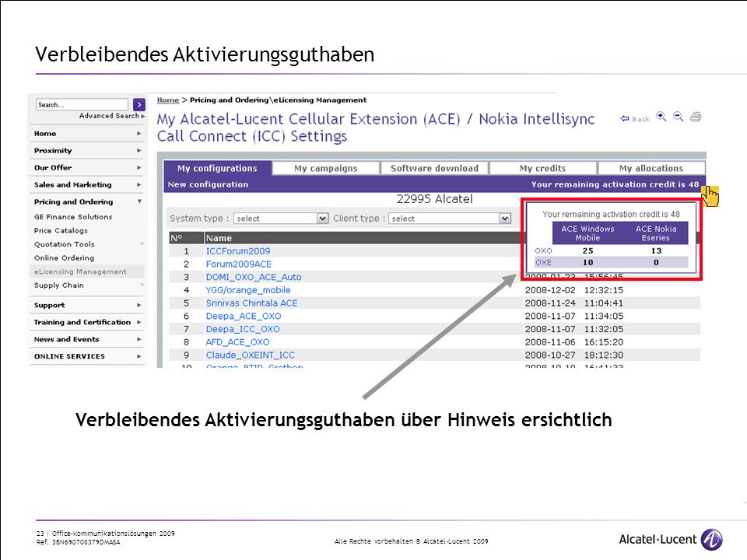Click the zoom in magnifier icon

(x=661, y=117)
